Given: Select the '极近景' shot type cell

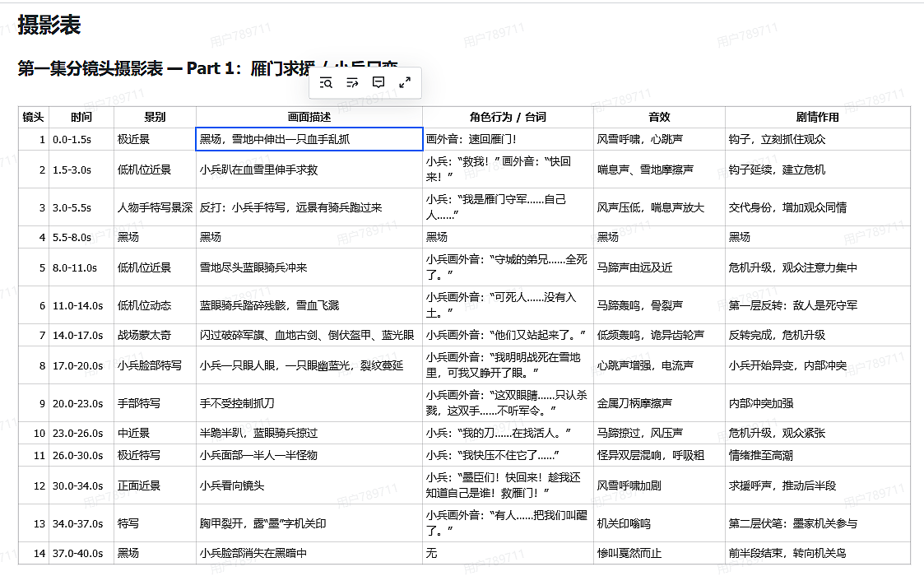Looking at the screenshot, I should [x=155, y=139].
